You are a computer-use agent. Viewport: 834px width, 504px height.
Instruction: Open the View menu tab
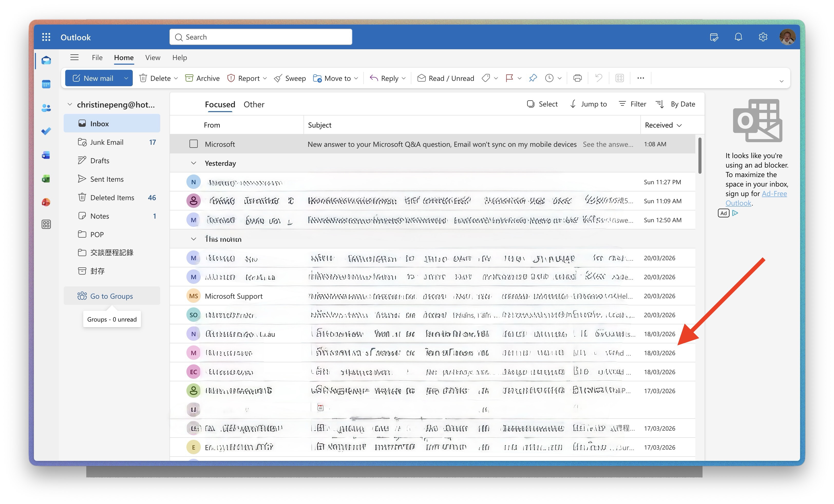[153, 57]
